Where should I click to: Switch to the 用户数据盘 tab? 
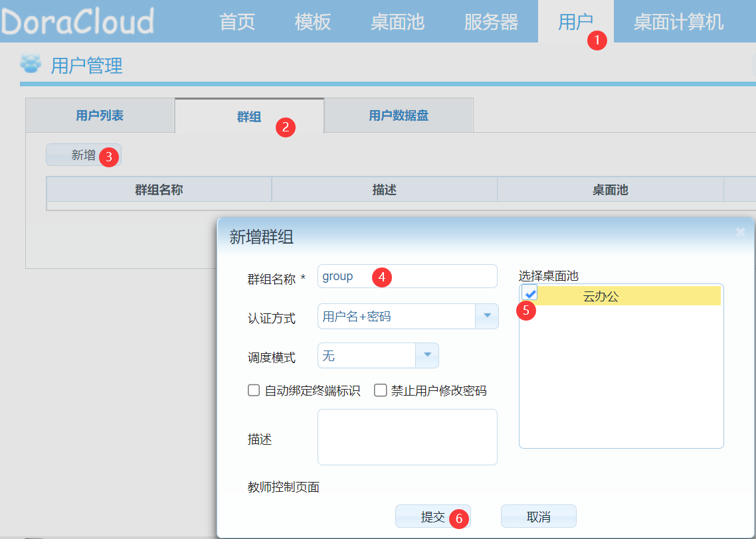[398, 114]
